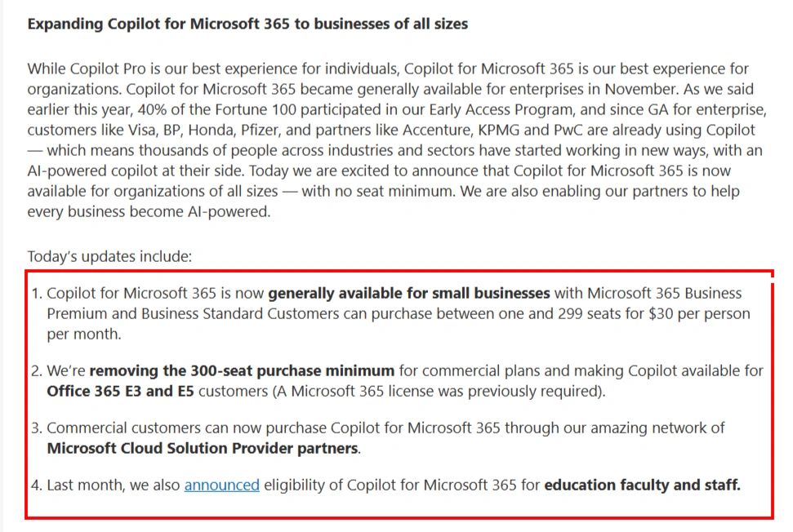Click the list number 3 marker
This screenshot has height=532, width=793.
point(36,428)
